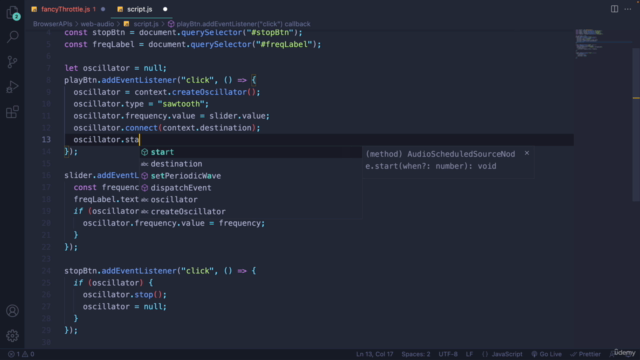Image resolution: width=640 pixels, height=360 pixels.
Task: Click context.destination on line 12
Action: pos(207,128)
